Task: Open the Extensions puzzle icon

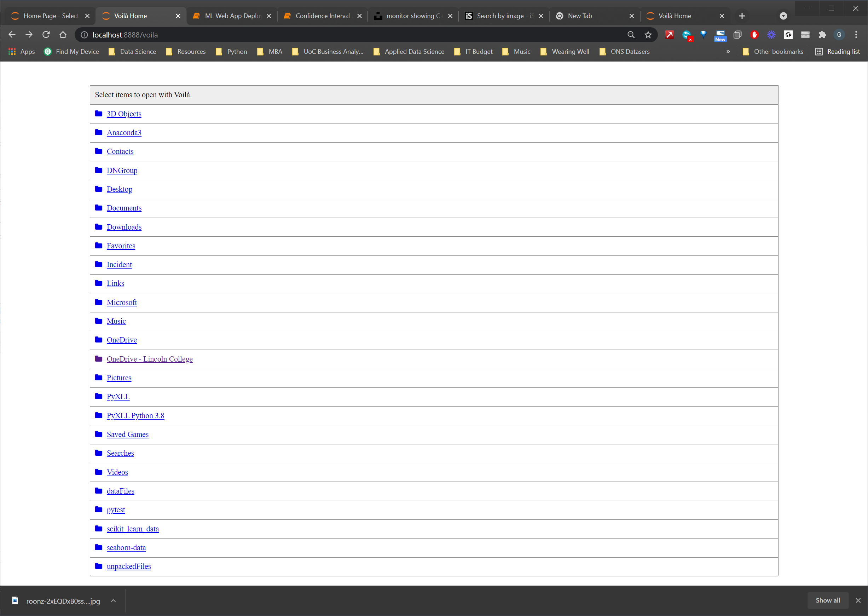Action: pyautogui.click(x=822, y=35)
